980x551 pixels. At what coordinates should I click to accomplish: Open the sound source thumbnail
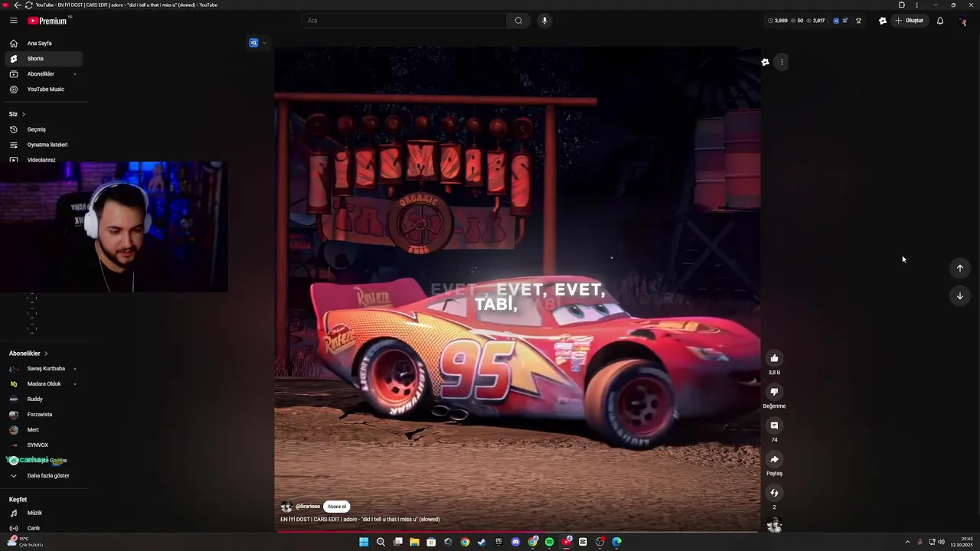pos(774,525)
